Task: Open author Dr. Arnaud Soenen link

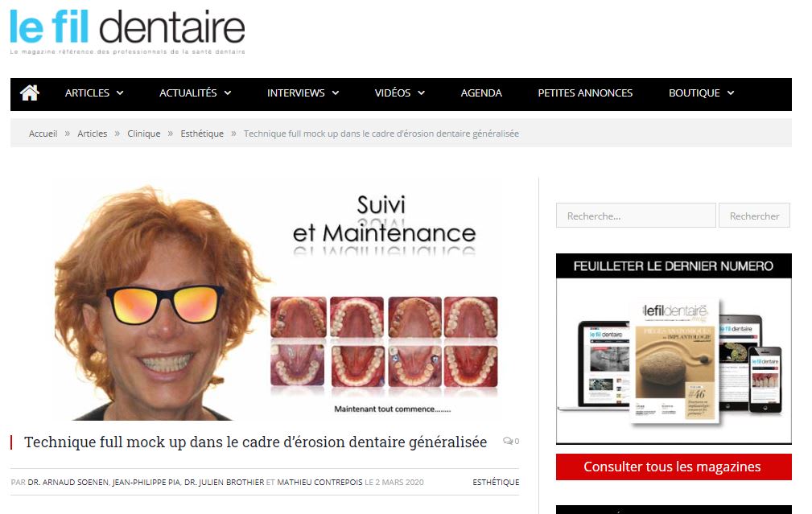Action: coord(68,483)
